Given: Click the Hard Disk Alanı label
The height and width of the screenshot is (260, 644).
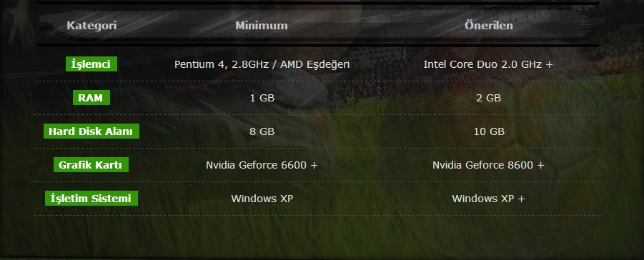Looking at the screenshot, I should [91, 132].
